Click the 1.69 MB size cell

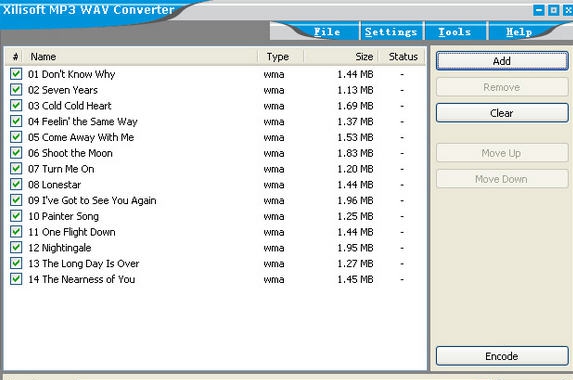coord(355,106)
